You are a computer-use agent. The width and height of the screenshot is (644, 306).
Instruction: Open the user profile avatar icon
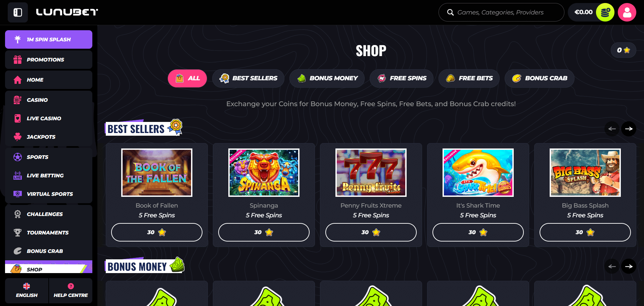coord(627,12)
